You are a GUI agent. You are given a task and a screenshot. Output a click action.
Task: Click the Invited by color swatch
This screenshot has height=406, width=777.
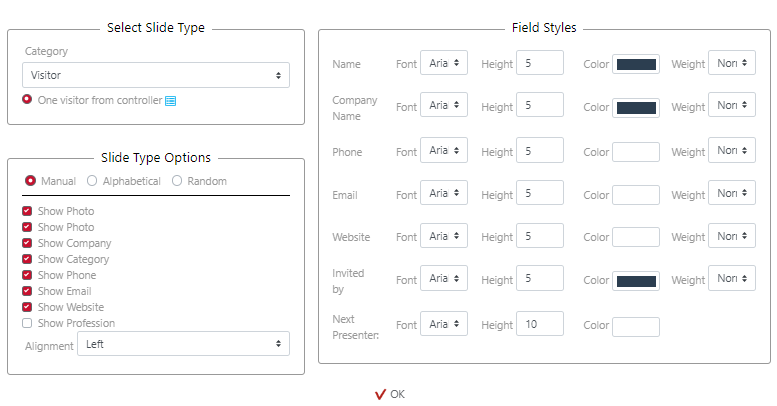(636, 281)
